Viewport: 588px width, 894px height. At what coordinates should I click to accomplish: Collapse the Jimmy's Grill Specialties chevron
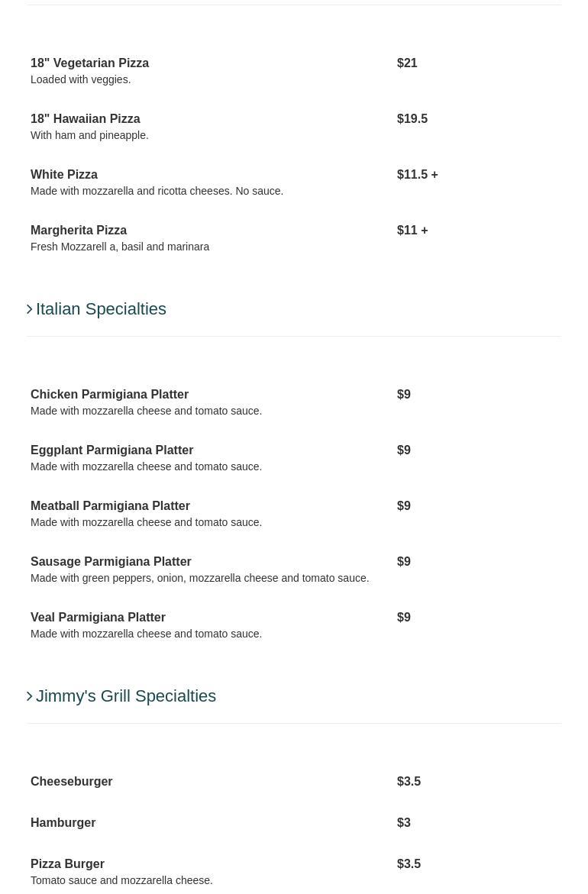(30, 696)
